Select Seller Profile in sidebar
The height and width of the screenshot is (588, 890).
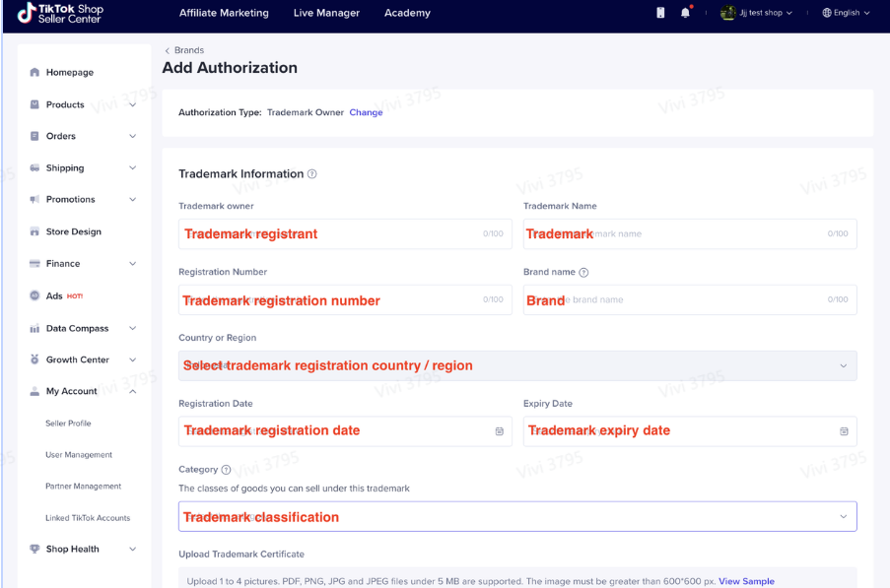coord(68,424)
